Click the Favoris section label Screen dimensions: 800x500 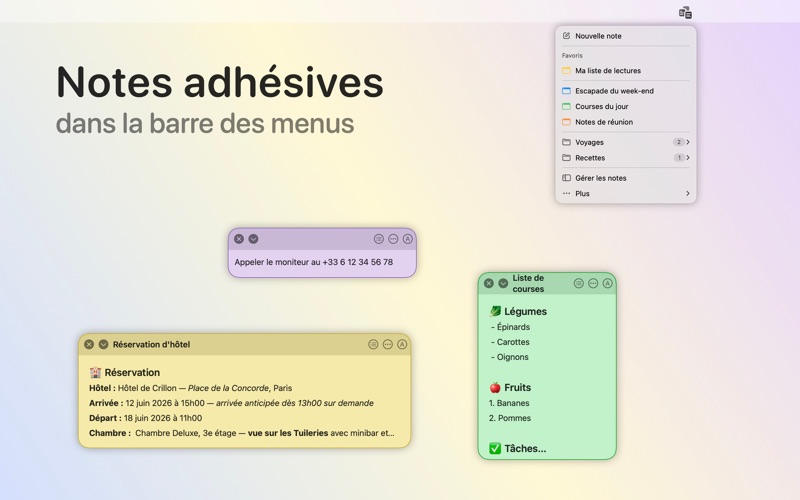[x=572, y=56]
